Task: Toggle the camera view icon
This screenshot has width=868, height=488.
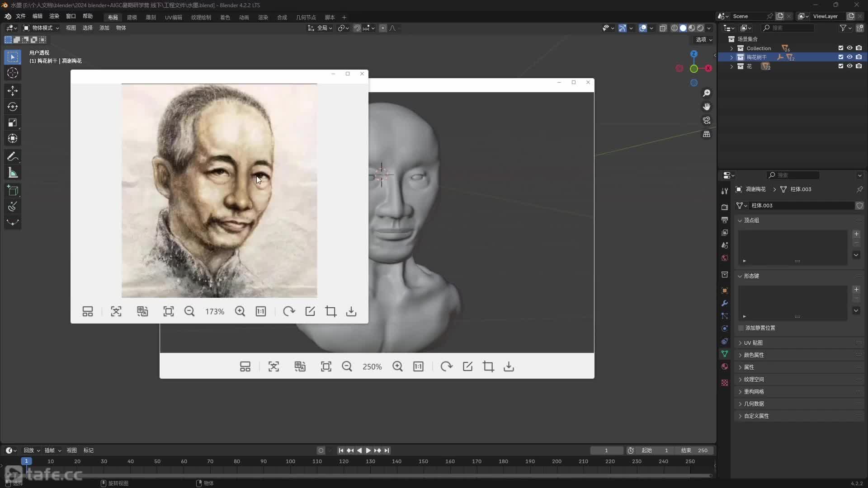Action: pyautogui.click(x=707, y=121)
